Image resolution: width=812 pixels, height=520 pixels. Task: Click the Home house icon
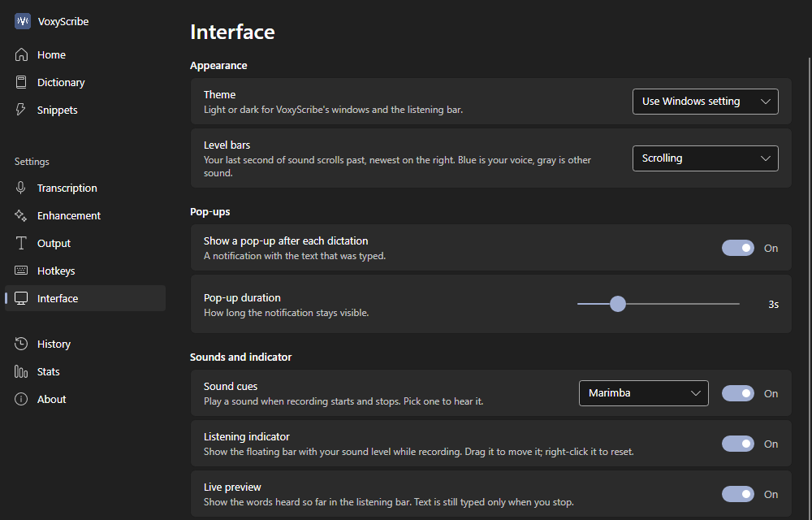pos(21,54)
